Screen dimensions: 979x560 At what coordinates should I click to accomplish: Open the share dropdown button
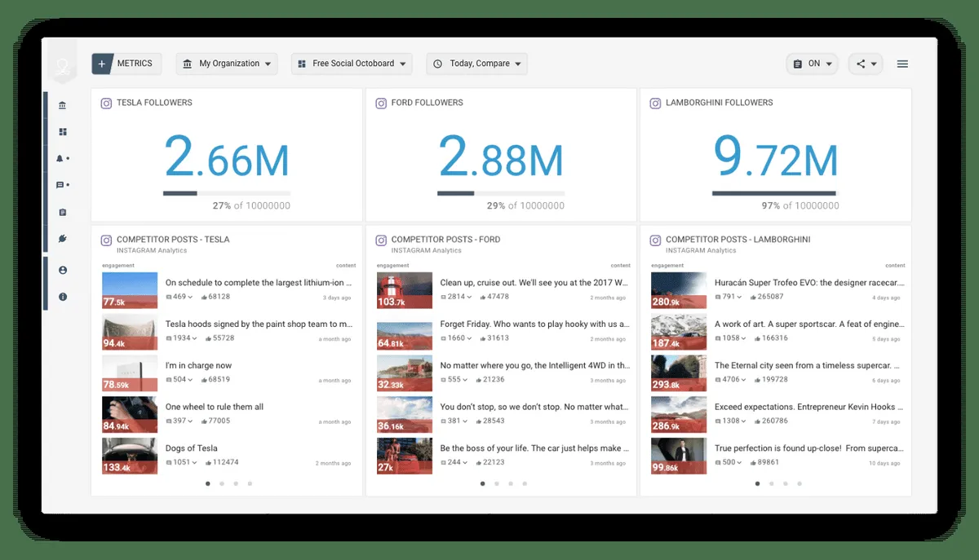coord(866,64)
